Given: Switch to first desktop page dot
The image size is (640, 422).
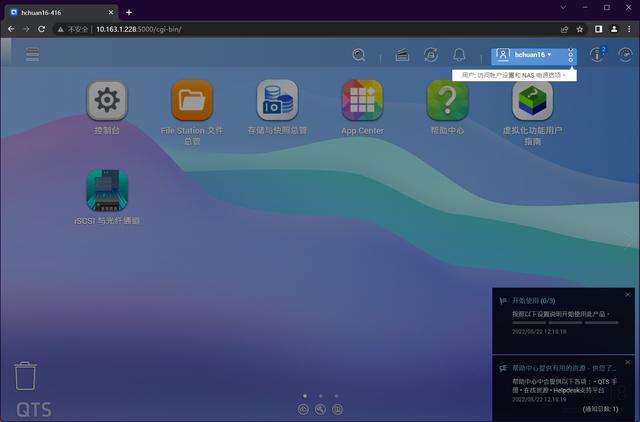Looking at the screenshot, I should tap(305, 396).
